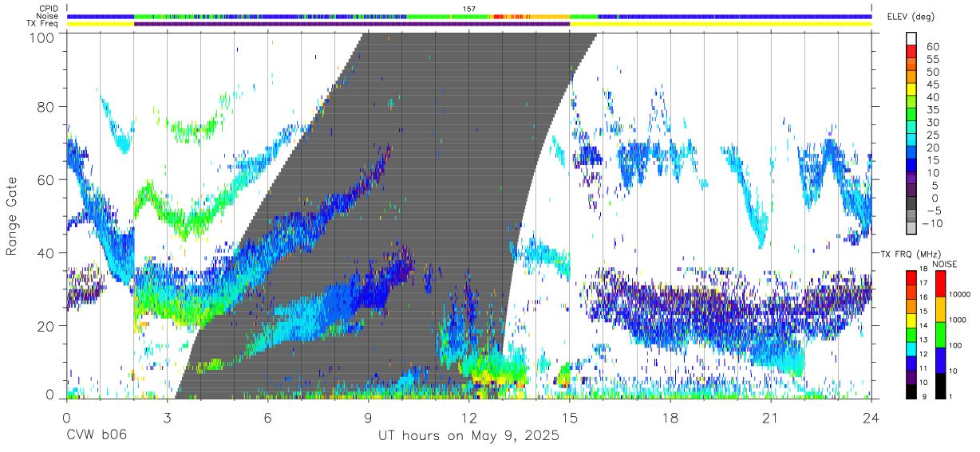Click the 25 label on elevation colorbar
This screenshot has height=452, width=980.
point(932,136)
